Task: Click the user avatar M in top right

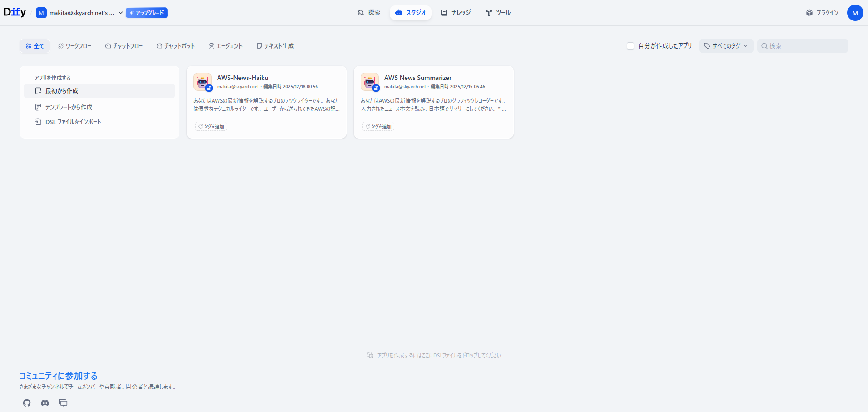Action: 855,13
